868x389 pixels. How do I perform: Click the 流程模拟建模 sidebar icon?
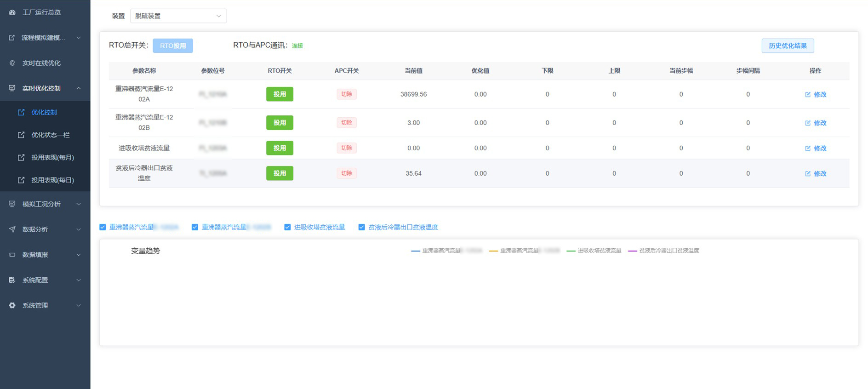(12, 38)
